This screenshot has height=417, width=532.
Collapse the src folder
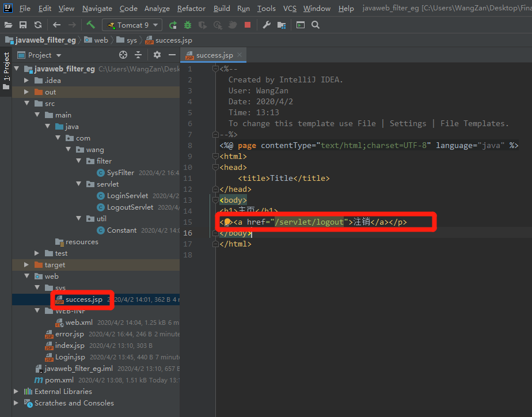(27, 103)
